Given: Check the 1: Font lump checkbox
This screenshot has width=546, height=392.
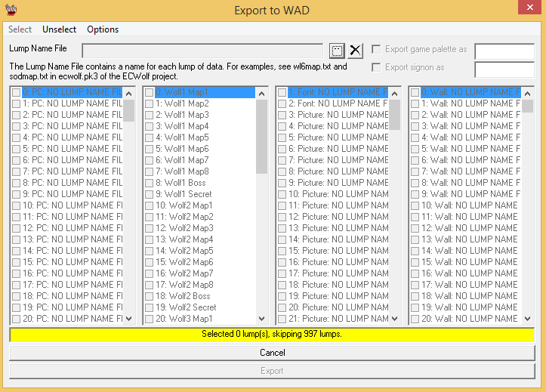Looking at the screenshot, I should (x=282, y=92).
